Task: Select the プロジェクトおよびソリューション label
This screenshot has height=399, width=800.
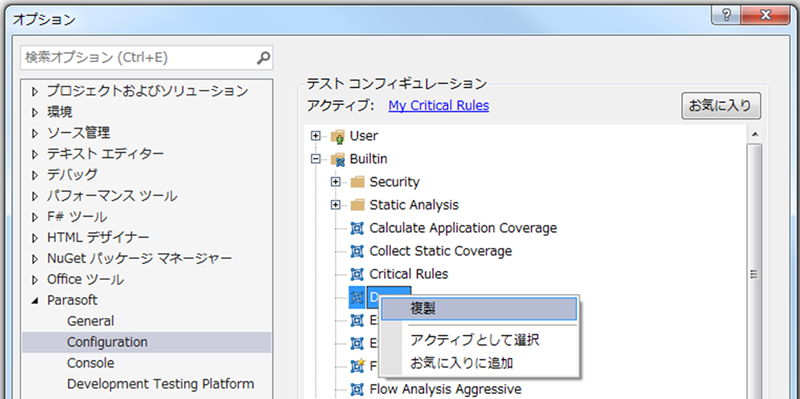Action: (x=147, y=92)
